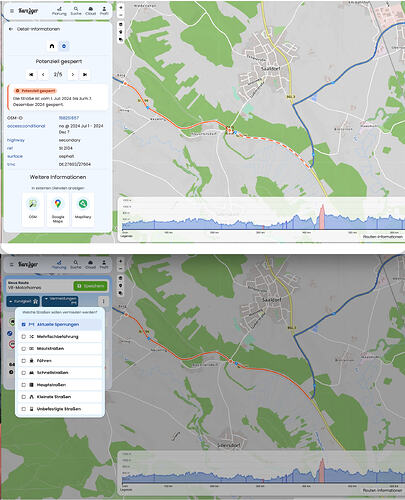The image size is (405, 500).
Task: Select the blue closure icon under Detail-Informationen
Action: (64, 46)
